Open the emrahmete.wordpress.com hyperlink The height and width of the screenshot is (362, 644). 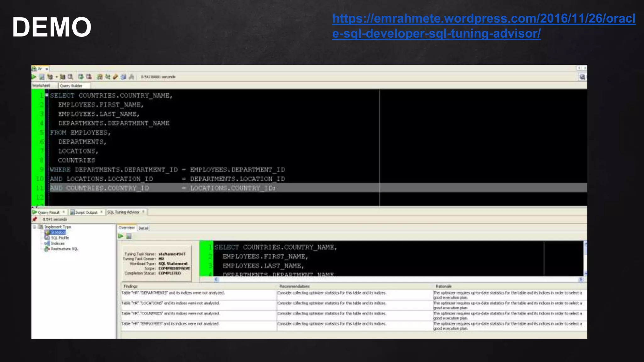click(484, 26)
